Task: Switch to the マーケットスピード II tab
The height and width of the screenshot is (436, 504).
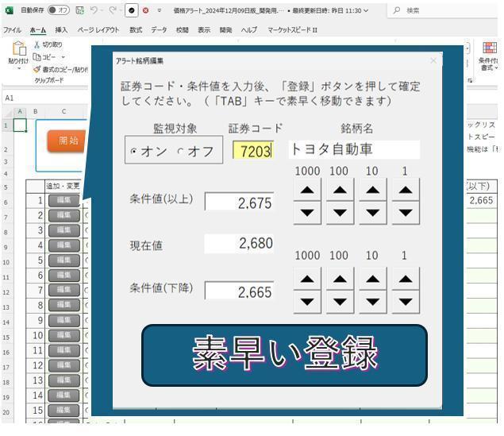Action: click(293, 30)
